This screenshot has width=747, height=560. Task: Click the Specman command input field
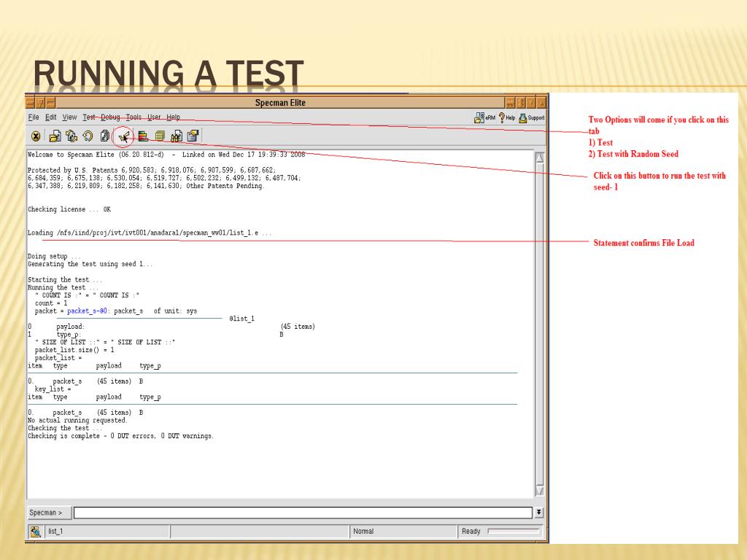[x=303, y=513]
